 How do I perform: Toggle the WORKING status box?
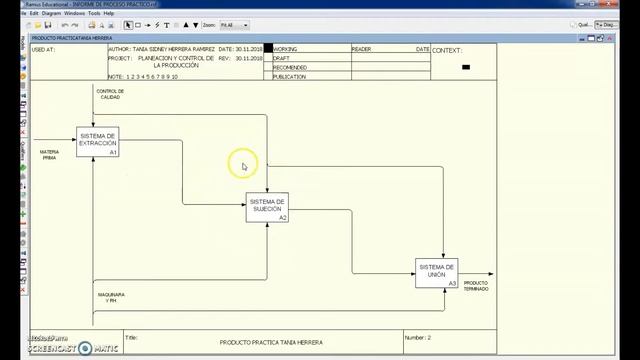(x=268, y=49)
